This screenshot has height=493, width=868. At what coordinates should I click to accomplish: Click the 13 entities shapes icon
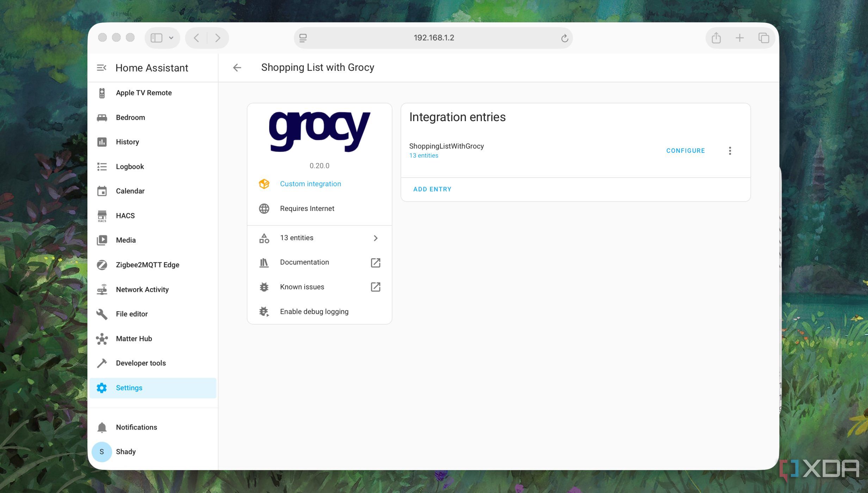click(264, 238)
